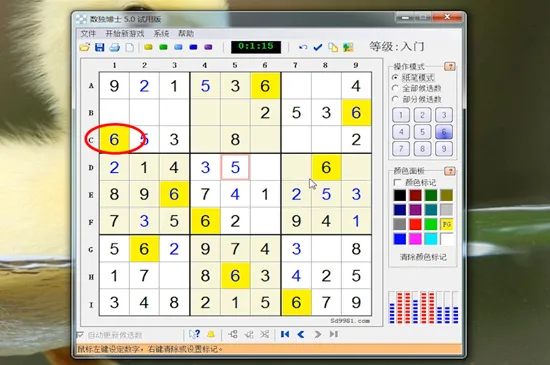Check the solution with the blue checkmark icon
Screen dimensions: 550x365
coord(318,47)
